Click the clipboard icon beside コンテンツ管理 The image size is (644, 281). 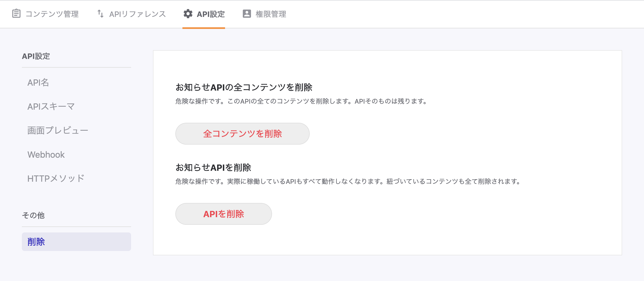16,14
